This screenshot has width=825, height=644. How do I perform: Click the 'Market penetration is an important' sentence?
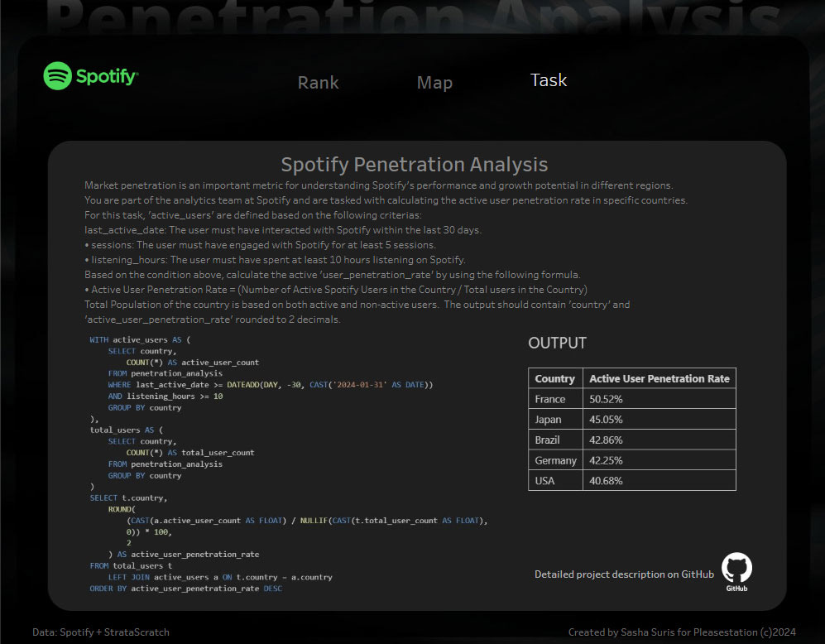coord(379,185)
